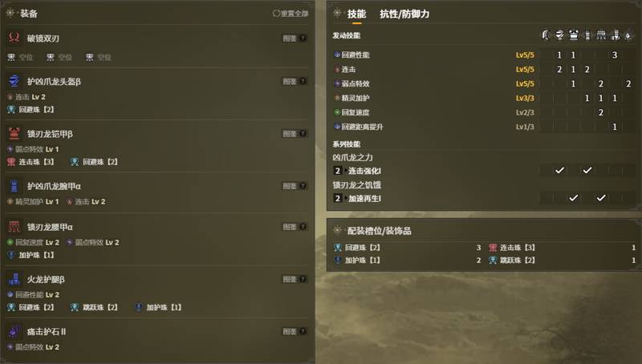The height and width of the screenshot is (364, 642).
Task: Click the 破镜双刃 dual blades weapon icon
Action: click(14, 38)
